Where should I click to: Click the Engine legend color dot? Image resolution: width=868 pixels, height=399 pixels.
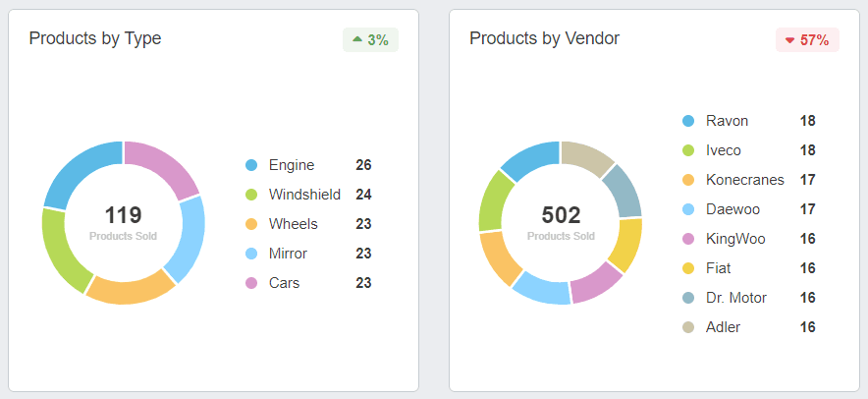coord(251,165)
